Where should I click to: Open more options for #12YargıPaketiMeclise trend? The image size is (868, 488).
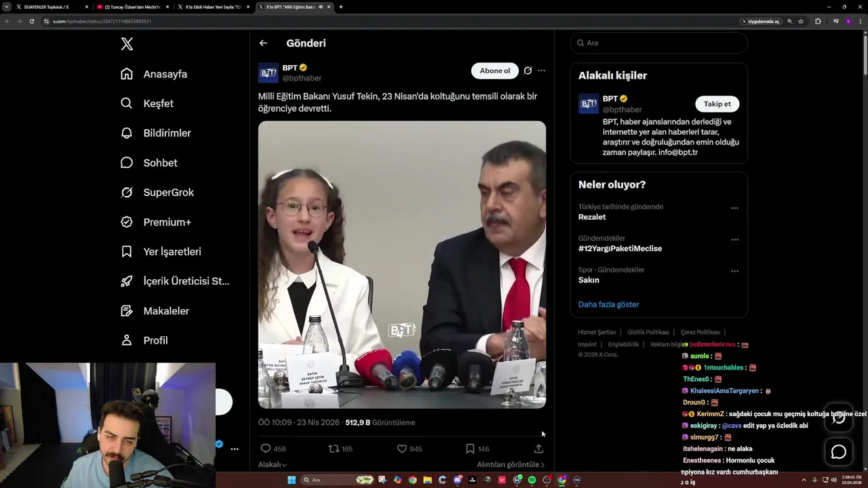(x=734, y=240)
